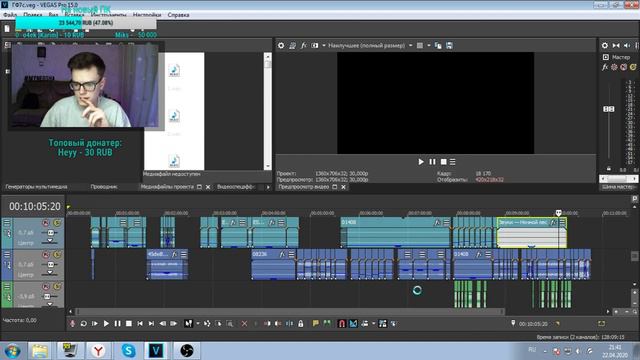Select the Zoom Edit tool
This screenshot has width=640, height=360.
pyautogui.click(x=230, y=324)
